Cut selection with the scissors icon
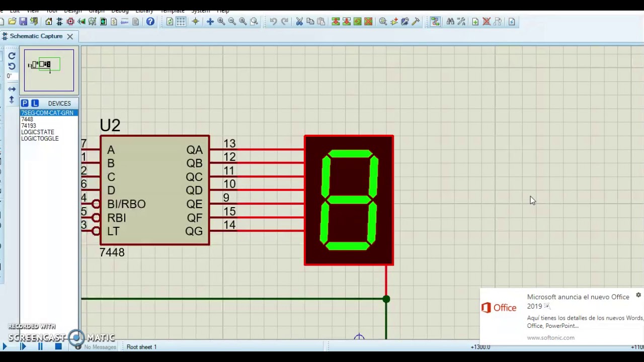The image size is (644, 362). [299, 22]
